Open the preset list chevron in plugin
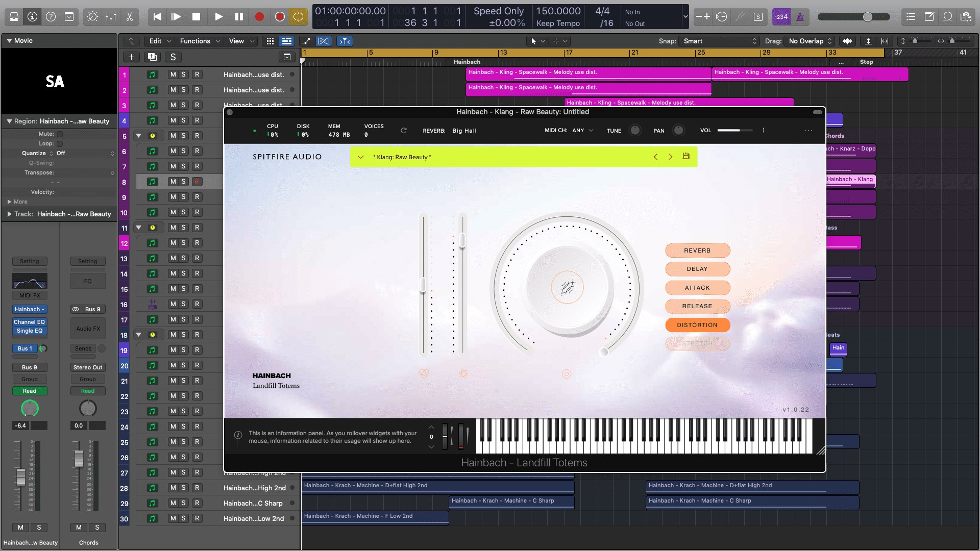This screenshot has width=980, height=551. coord(360,157)
